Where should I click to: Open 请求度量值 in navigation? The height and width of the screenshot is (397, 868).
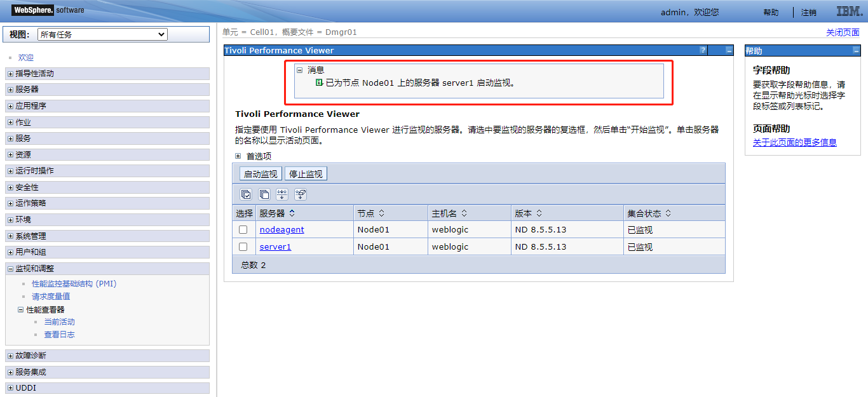point(51,297)
